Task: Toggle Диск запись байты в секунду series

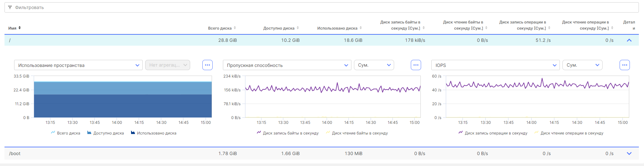Action: [288, 133]
